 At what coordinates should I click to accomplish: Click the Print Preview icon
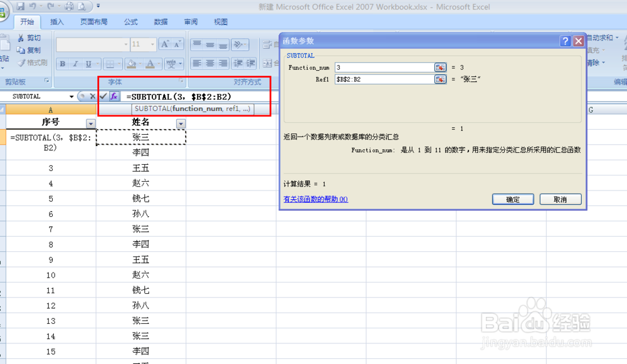82,6
